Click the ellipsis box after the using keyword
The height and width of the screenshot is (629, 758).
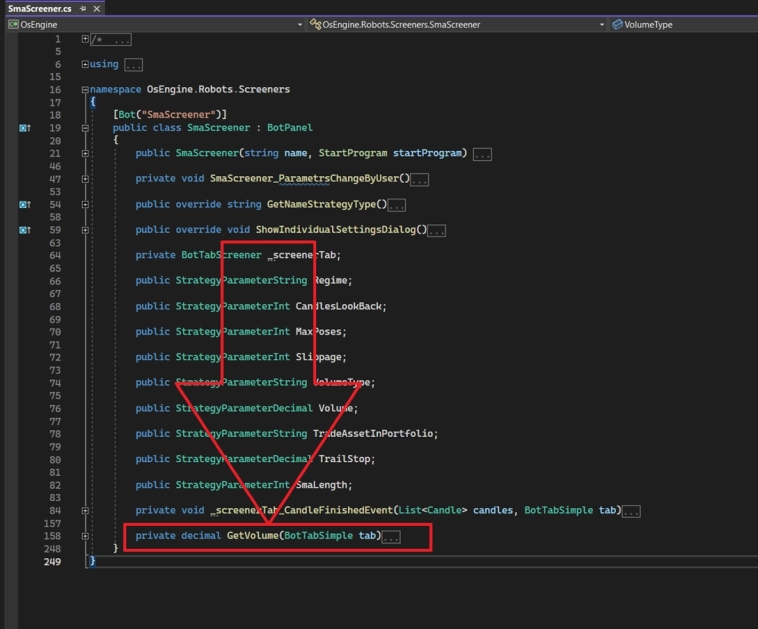click(x=133, y=65)
